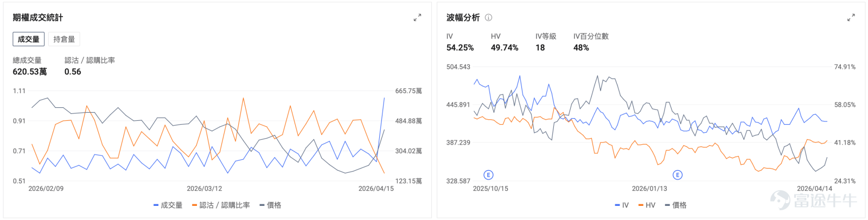
Task: Click the IV百分位數 value 48%
Action: pos(581,48)
